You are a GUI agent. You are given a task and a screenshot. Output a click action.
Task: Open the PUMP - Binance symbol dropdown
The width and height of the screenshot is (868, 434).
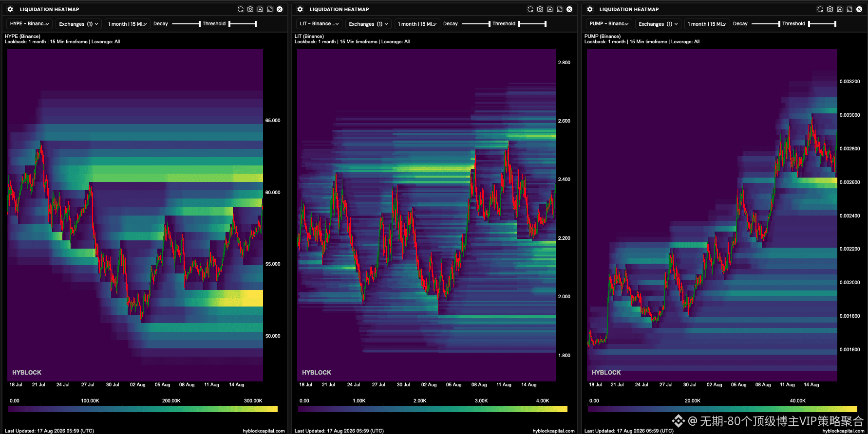coord(609,24)
